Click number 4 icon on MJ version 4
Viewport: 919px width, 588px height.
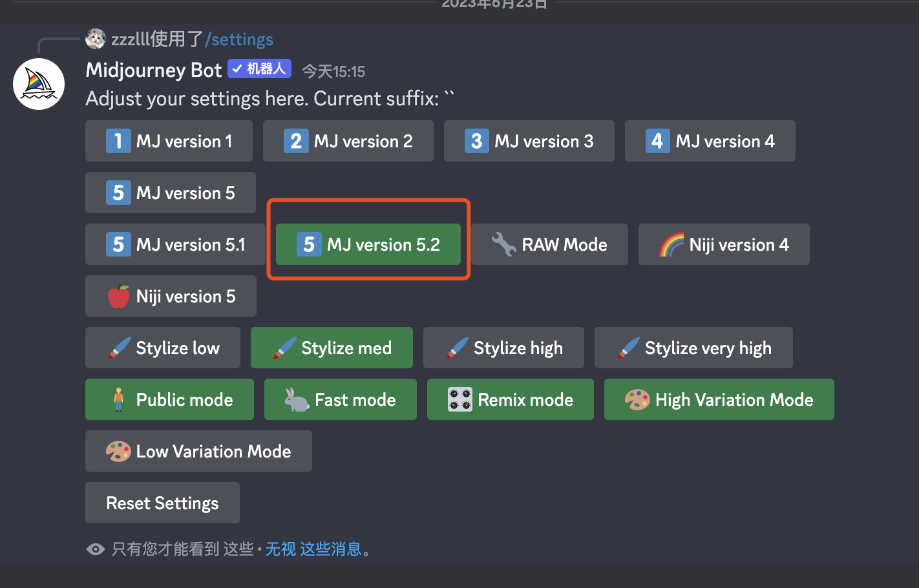pos(658,141)
